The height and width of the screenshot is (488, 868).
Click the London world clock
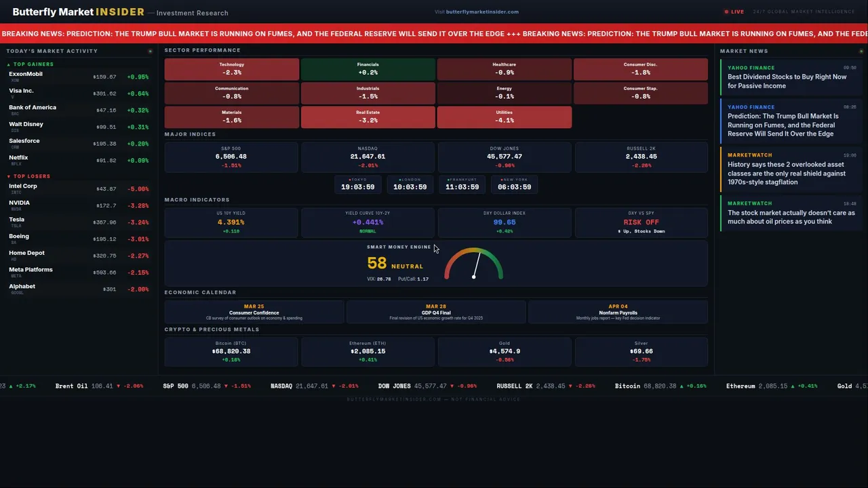click(x=410, y=184)
